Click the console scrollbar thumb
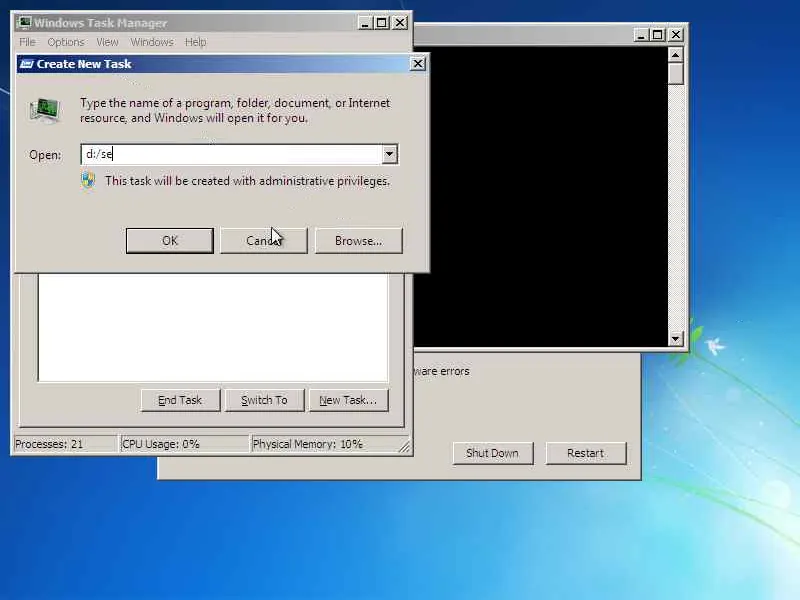 point(676,73)
